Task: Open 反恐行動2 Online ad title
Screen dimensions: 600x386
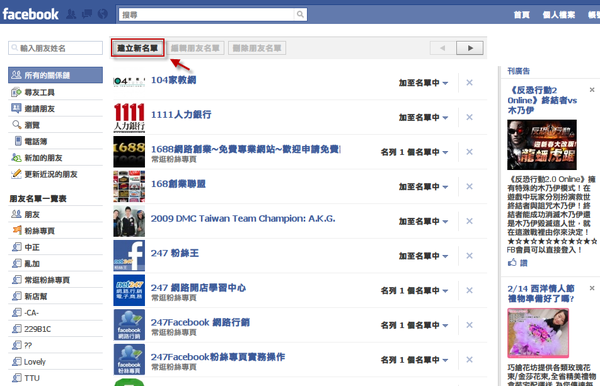Action: pyautogui.click(x=542, y=100)
